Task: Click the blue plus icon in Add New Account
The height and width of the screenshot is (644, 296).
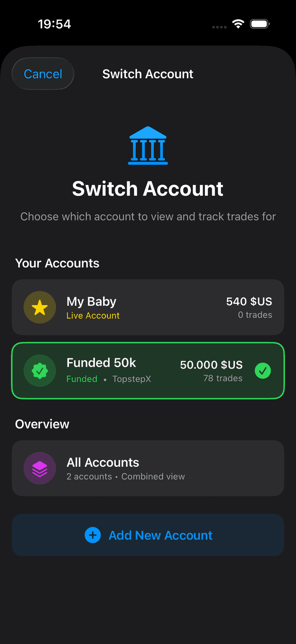Action: 92,535
